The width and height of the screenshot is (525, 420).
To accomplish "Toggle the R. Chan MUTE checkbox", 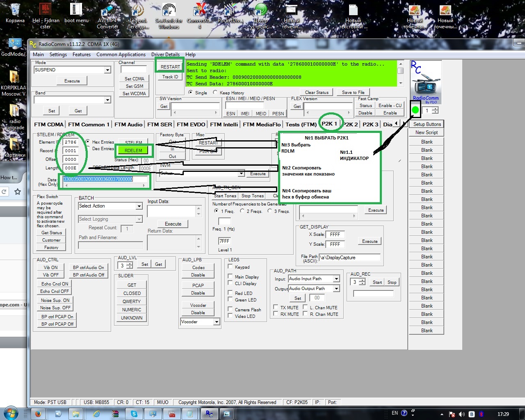I will pos(305,314).
